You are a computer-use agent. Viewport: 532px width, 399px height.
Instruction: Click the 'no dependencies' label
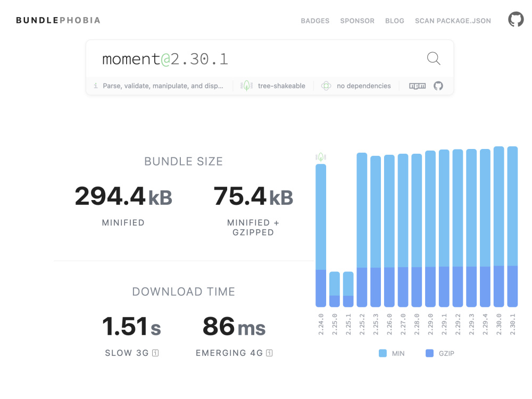(x=364, y=86)
